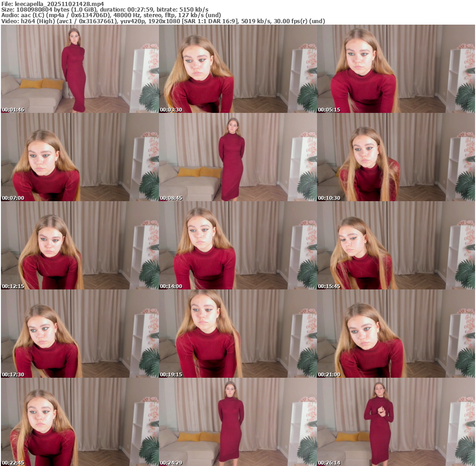Select the thumbnail frame at 00:07:00
The width and height of the screenshot is (476, 466).
click(80, 157)
